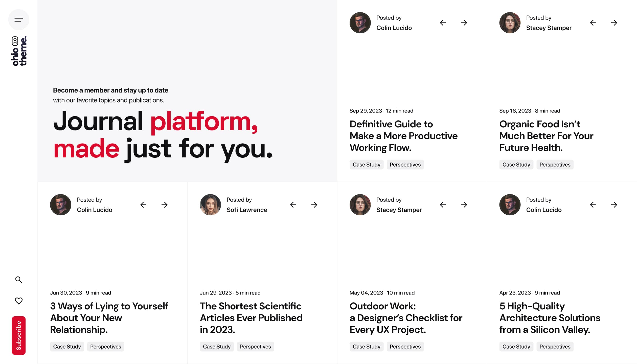Open author name Colin Lucido on Definitive Guide
Screen dimensions: 637x364
click(x=394, y=28)
